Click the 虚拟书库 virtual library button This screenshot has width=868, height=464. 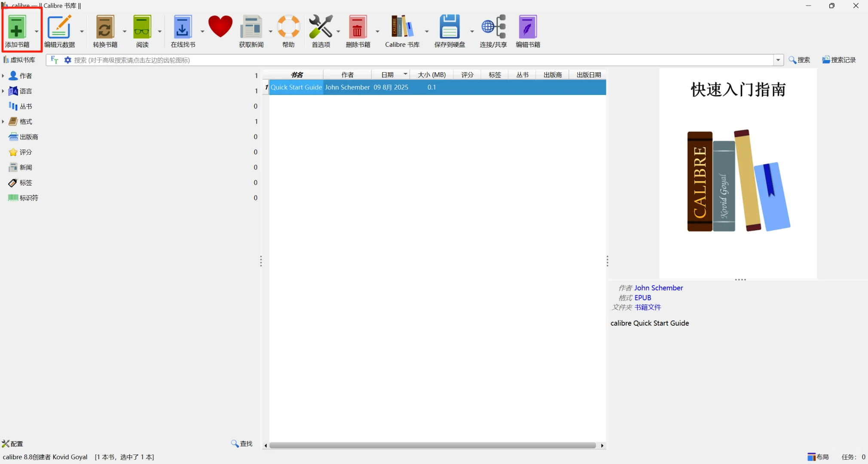click(19, 60)
